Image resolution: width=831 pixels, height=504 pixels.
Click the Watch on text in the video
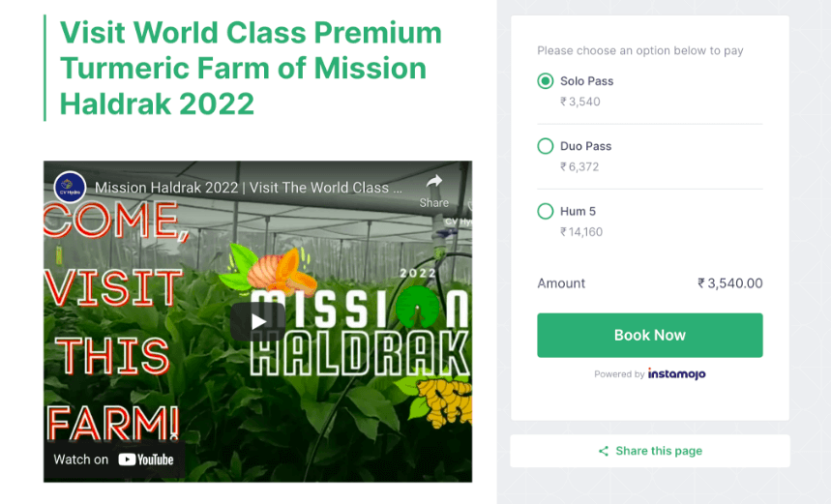tap(81, 460)
